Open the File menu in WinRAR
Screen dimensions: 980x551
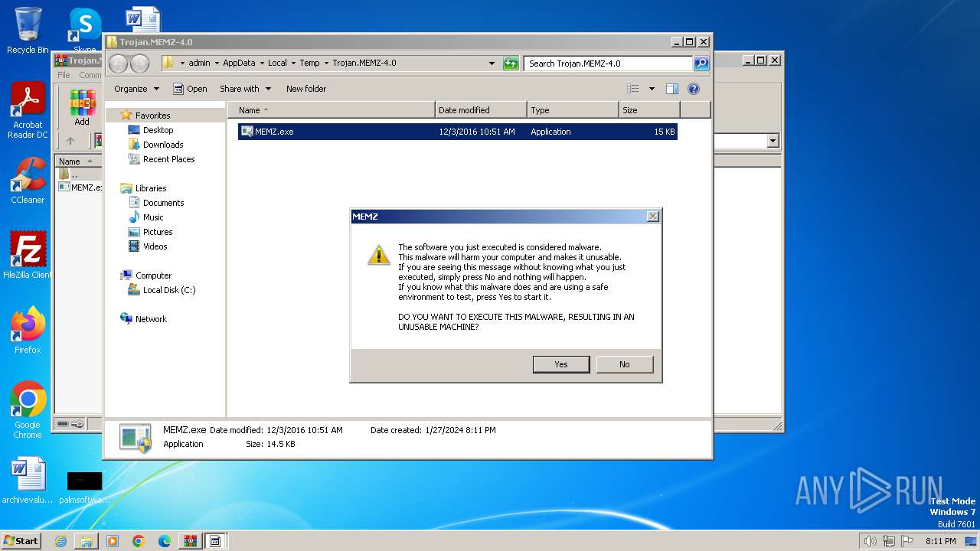(x=64, y=75)
